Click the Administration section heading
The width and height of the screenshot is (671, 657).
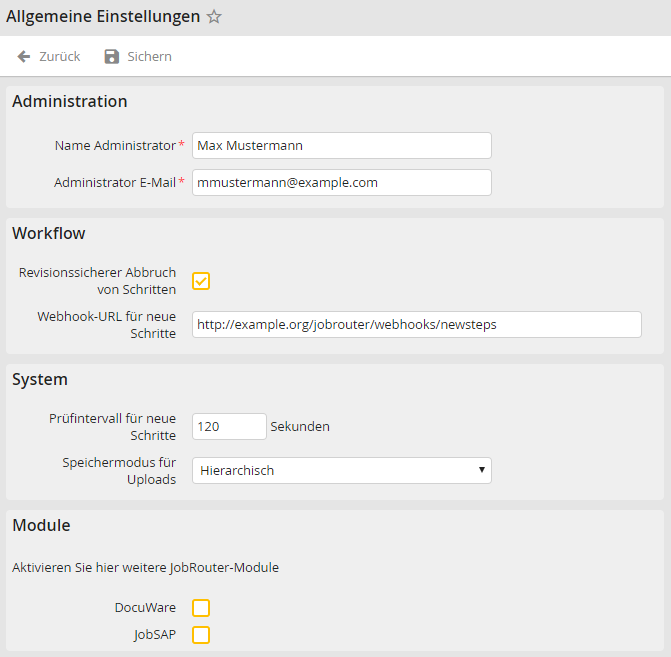point(70,101)
